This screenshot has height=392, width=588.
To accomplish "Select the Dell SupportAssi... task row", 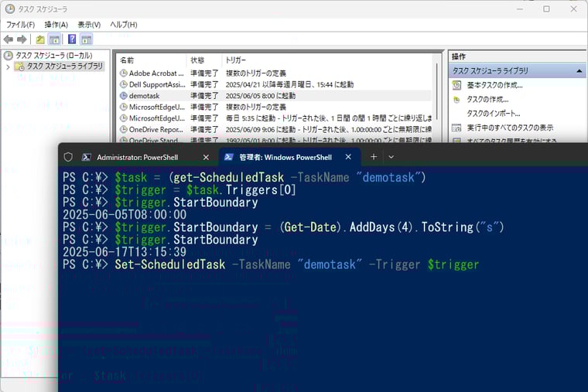I will click(275, 84).
